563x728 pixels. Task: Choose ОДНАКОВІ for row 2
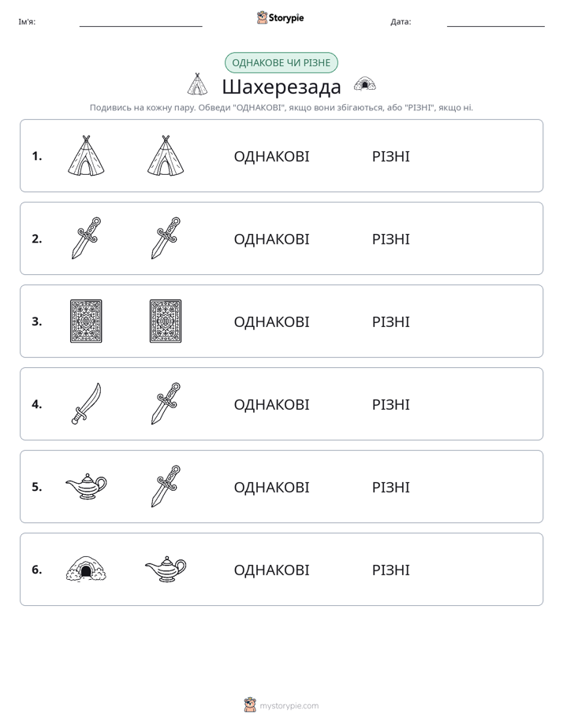(x=272, y=239)
